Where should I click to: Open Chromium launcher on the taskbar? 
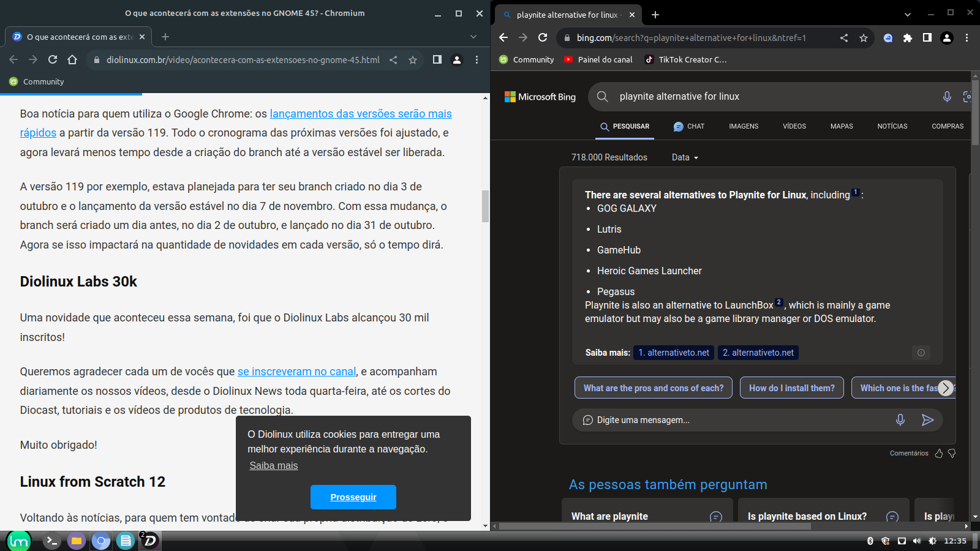[x=101, y=541]
